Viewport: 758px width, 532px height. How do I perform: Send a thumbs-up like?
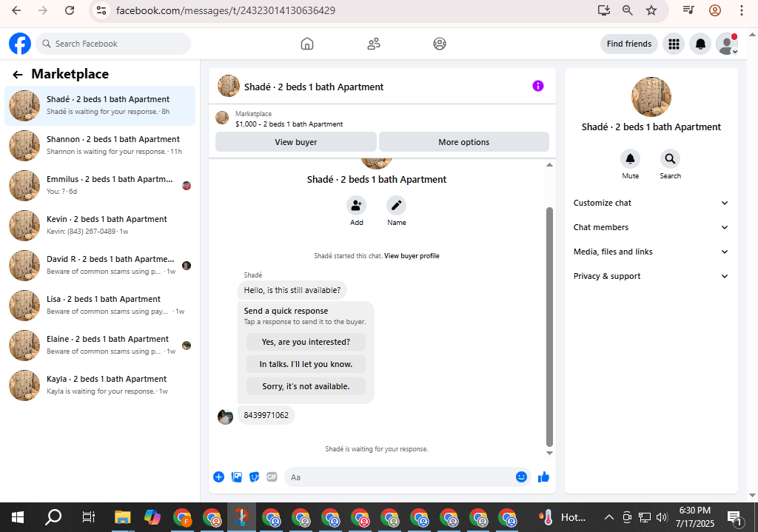[x=543, y=477]
